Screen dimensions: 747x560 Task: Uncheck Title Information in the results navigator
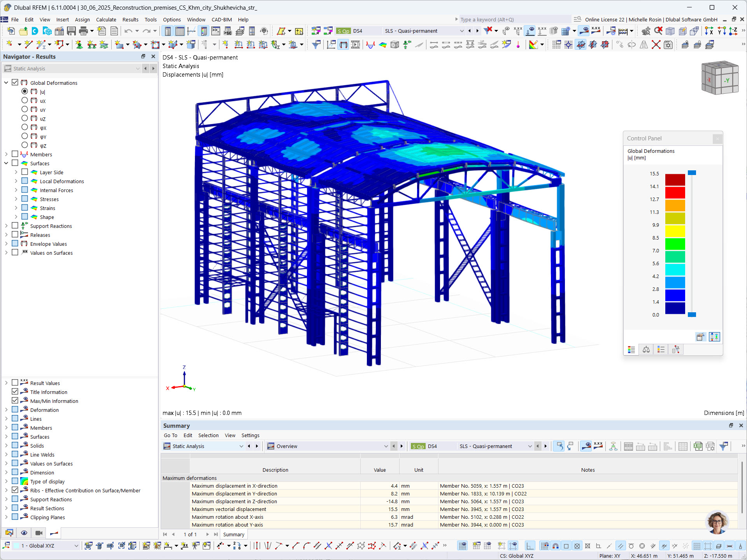pyautogui.click(x=15, y=392)
